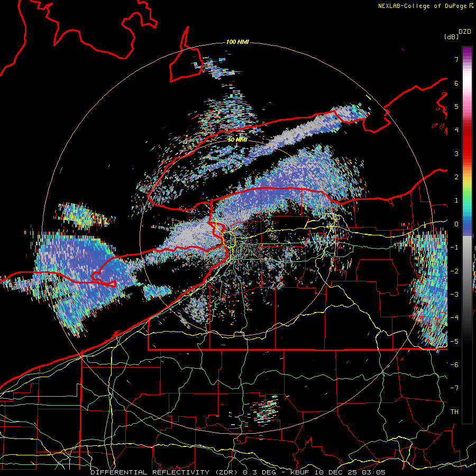The image size is (476, 476).
Task: Click the [dB] unit label
Action: coord(452,36)
